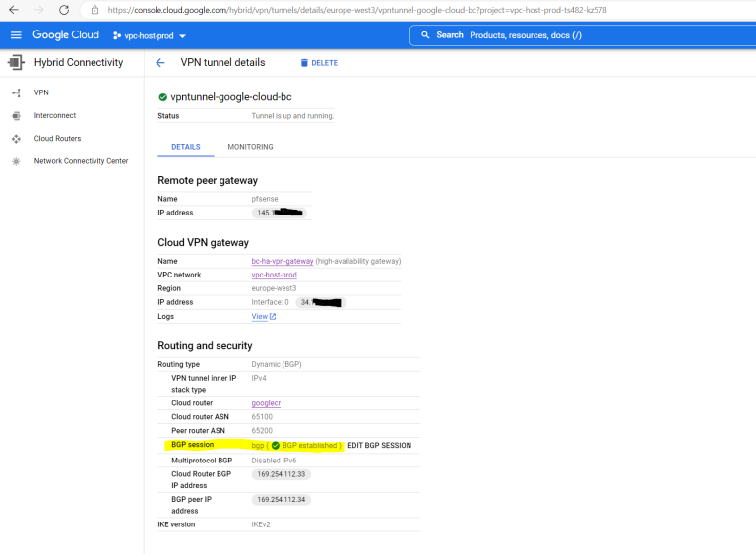Open Interconnect in the sidebar
This screenshot has height=554, width=756.
pos(55,116)
